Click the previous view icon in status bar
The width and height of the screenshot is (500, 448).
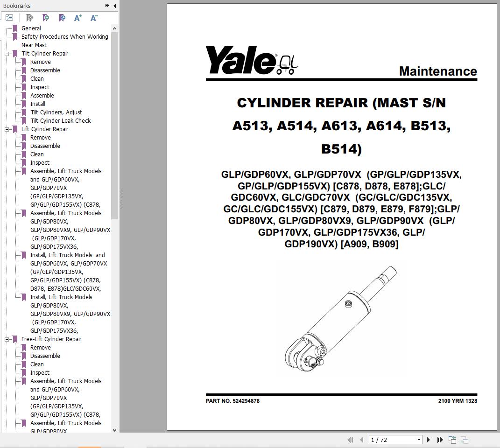click(452, 440)
